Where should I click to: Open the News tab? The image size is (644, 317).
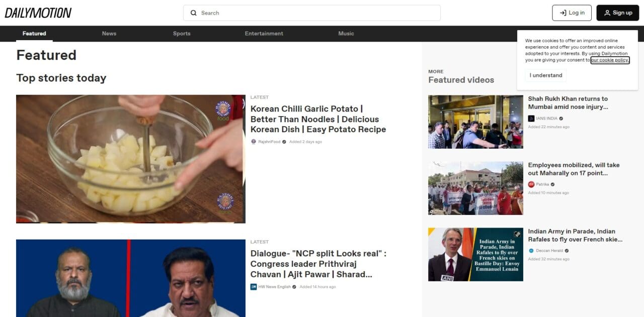tap(109, 34)
